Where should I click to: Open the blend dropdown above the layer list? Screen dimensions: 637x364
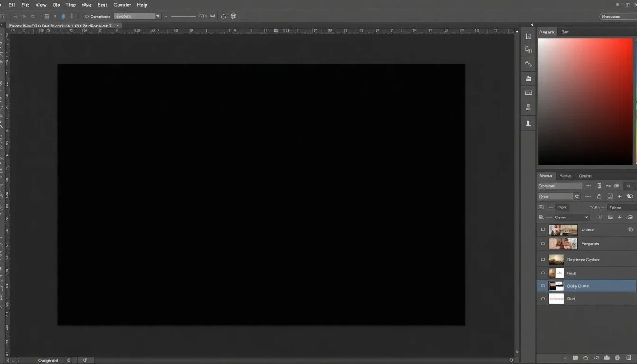[x=571, y=217]
